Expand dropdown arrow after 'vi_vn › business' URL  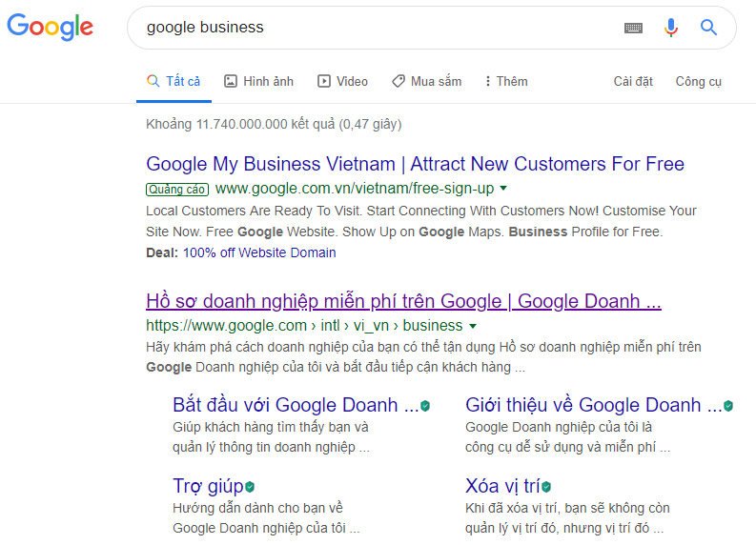click(x=473, y=326)
